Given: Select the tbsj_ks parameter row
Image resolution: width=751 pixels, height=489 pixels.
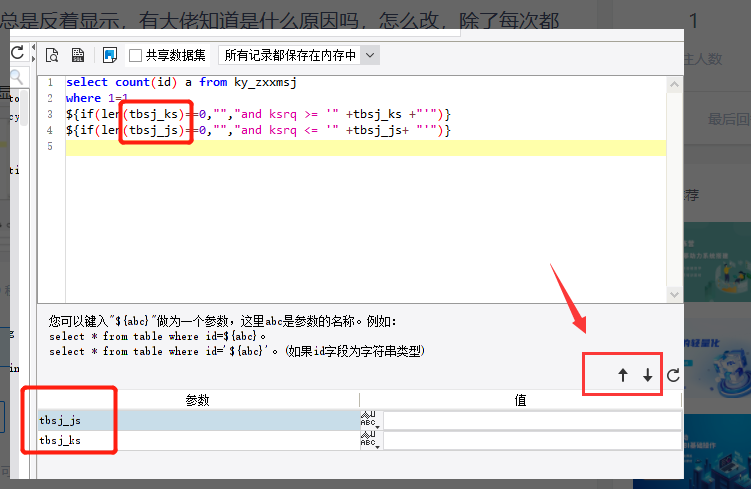Looking at the screenshot, I should [x=198, y=440].
